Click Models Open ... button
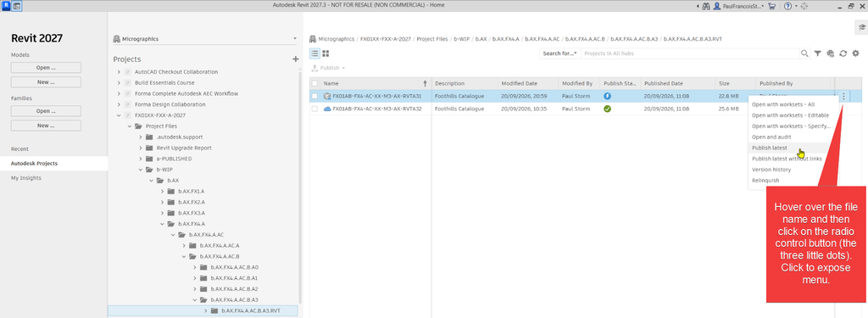Screen dimensions: 868x318 pyautogui.click(x=46, y=68)
